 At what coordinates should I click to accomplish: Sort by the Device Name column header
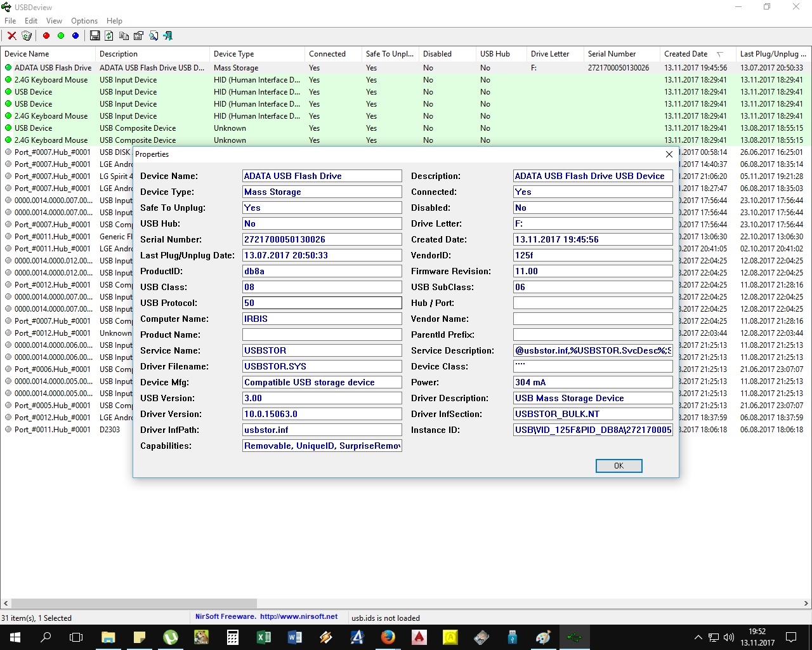[48, 54]
